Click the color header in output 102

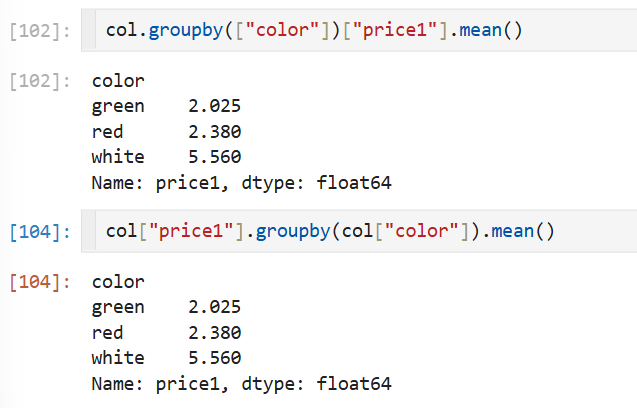[118, 81]
